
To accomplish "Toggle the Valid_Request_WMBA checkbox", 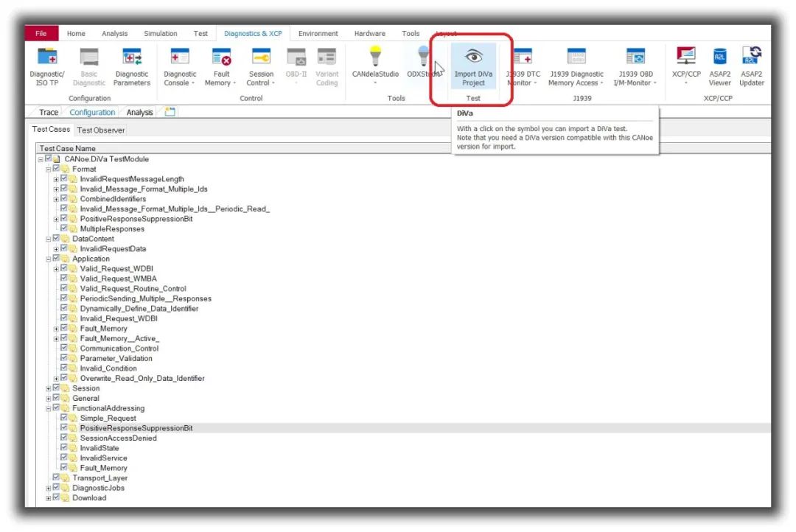I will [x=64, y=279].
